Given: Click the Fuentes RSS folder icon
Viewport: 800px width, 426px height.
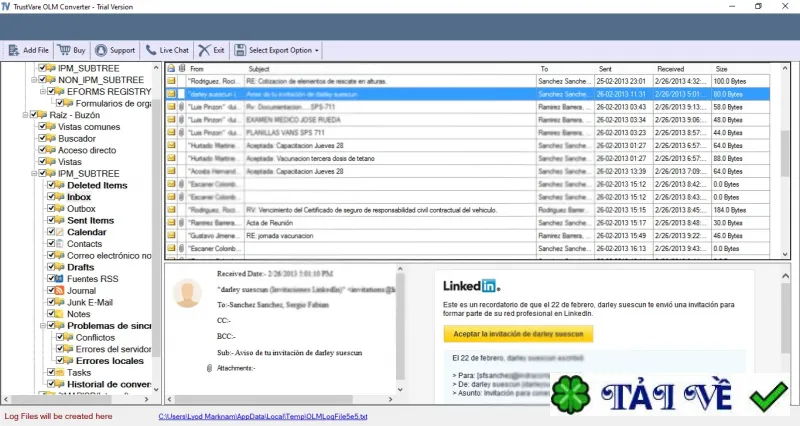Looking at the screenshot, I should [59, 279].
